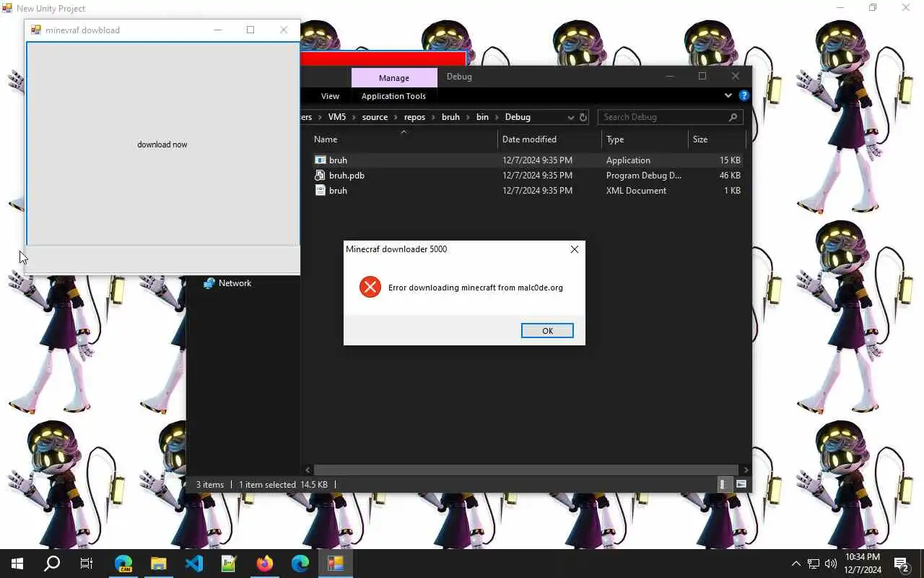Image resolution: width=924 pixels, height=578 pixels.
Task: Click OK in the Minecraf downloader error dialog
Action: pyautogui.click(x=547, y=330)
